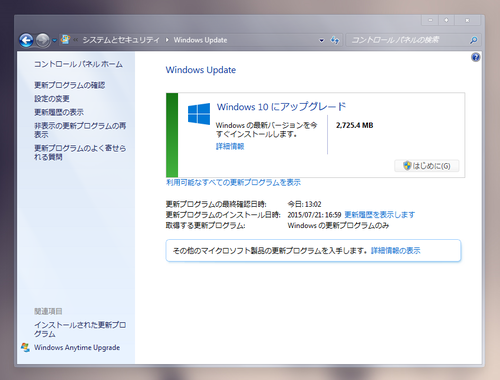Viewport: 500px width, 380px height.
Task: Open 詳細情報の表示 link in Microsoft products box
Action: (396, 251)
